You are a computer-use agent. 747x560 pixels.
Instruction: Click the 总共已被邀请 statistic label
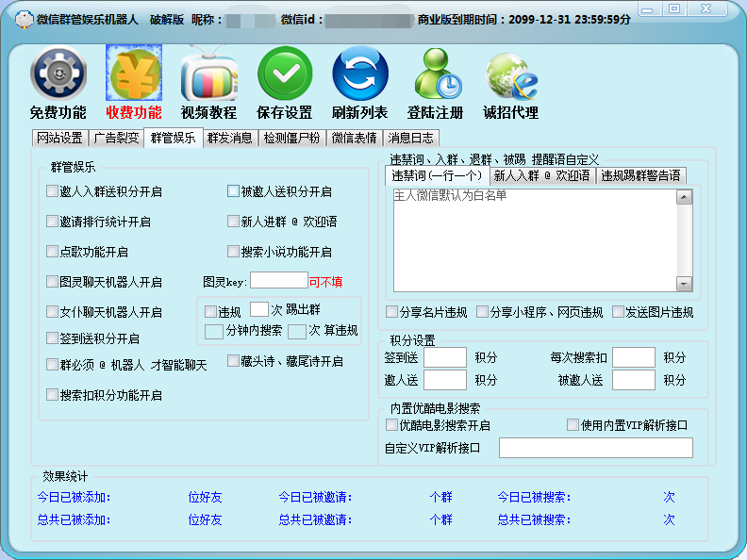tap(315, 519)
